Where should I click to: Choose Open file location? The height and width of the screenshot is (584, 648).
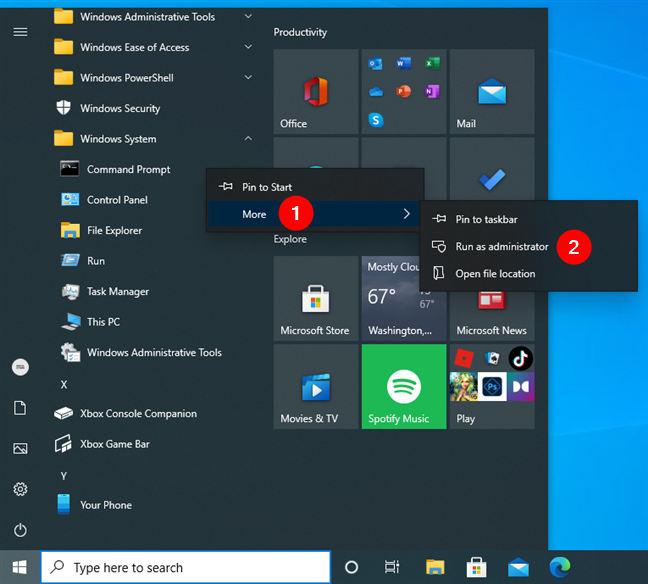click(529, 274)
